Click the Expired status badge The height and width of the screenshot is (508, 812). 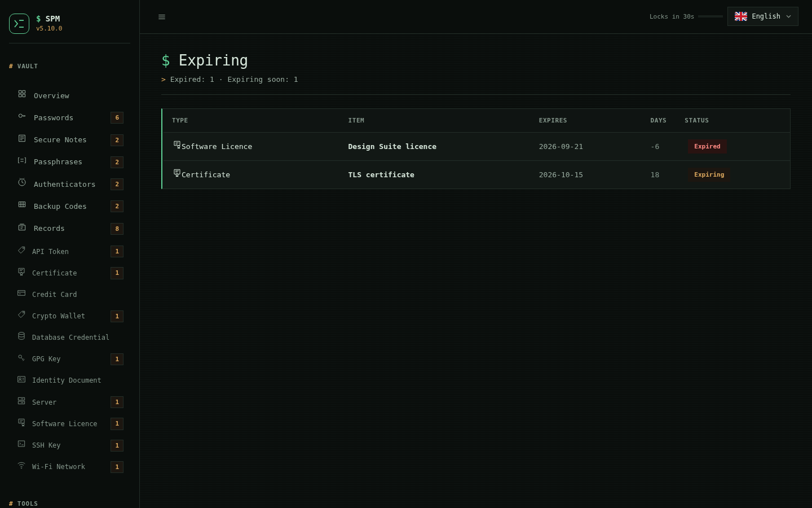tap(707, 147)
